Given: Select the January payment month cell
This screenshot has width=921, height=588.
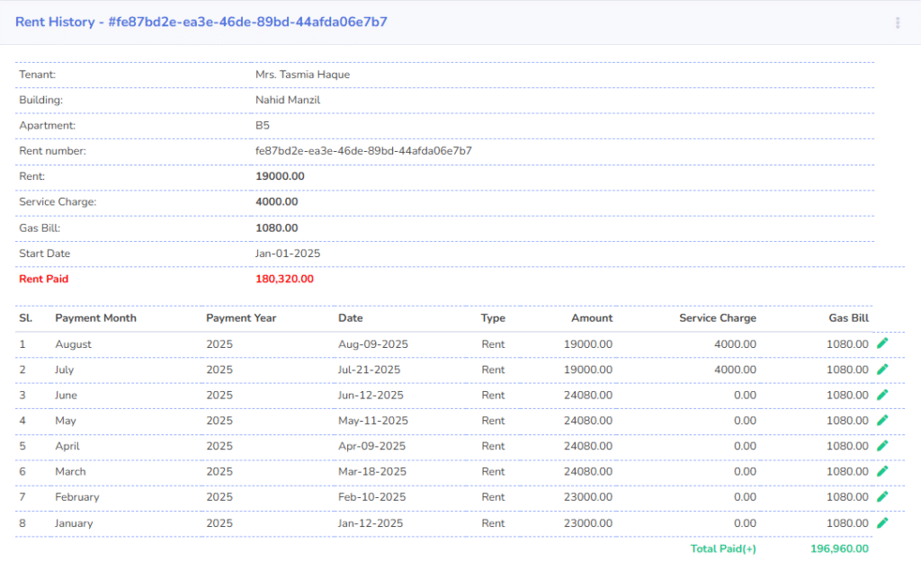Looking at the screenshot, I should pyautogui.click(x=74, y=522).
